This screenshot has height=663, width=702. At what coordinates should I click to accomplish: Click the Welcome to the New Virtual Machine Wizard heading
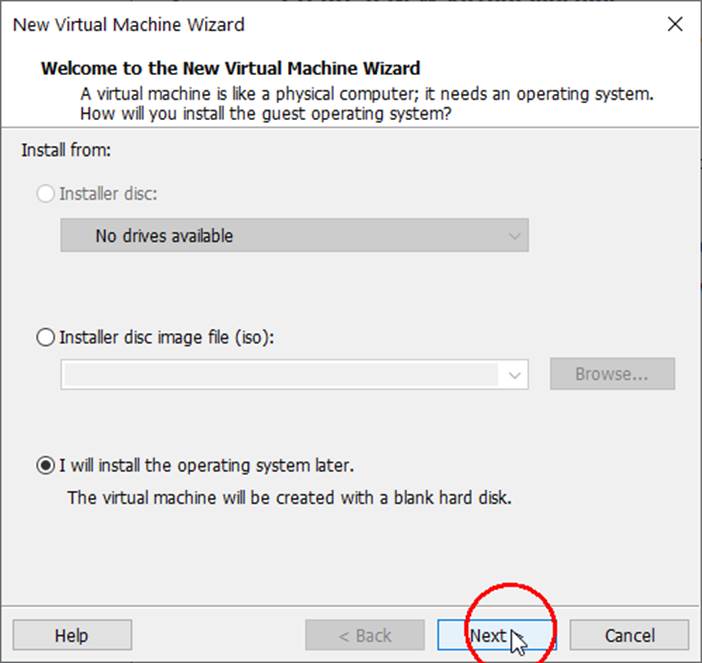pyautogui.click(x=230, y=69)
